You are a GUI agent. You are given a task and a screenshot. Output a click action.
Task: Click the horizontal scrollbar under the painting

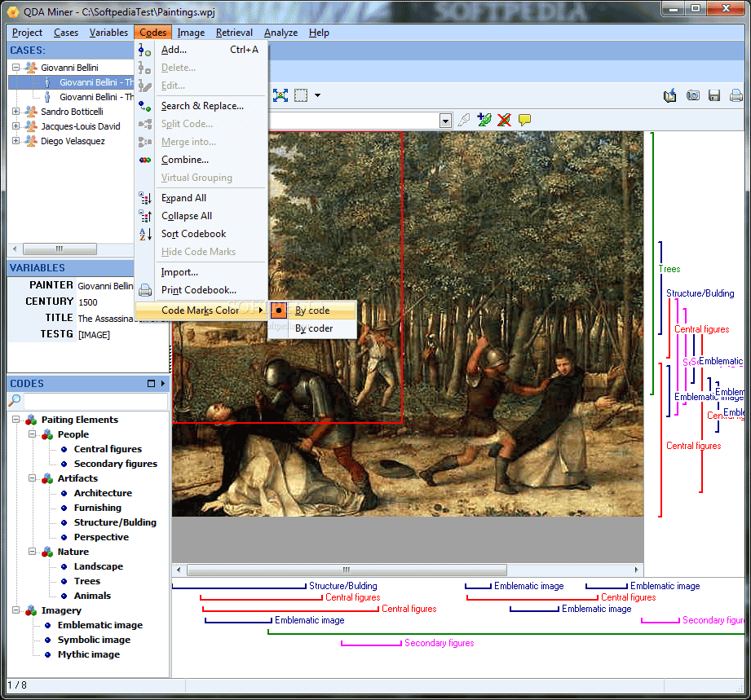[347, 570]
